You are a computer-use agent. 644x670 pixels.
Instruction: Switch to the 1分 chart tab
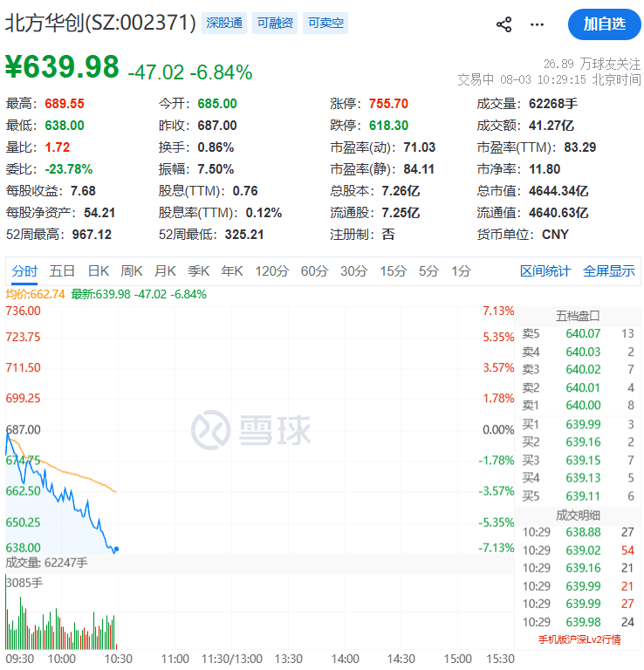pyautogui.click(x=461, y=271)
